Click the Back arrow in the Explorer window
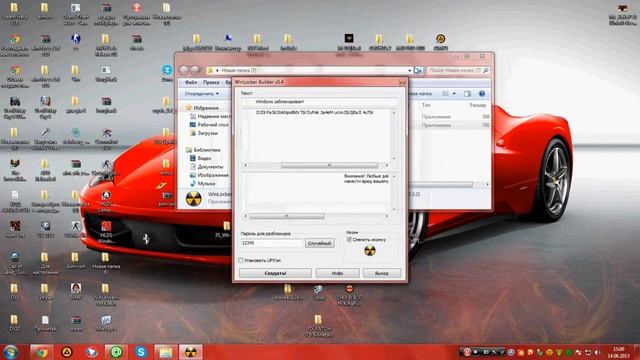640x360 pixels. pos(184,71)
